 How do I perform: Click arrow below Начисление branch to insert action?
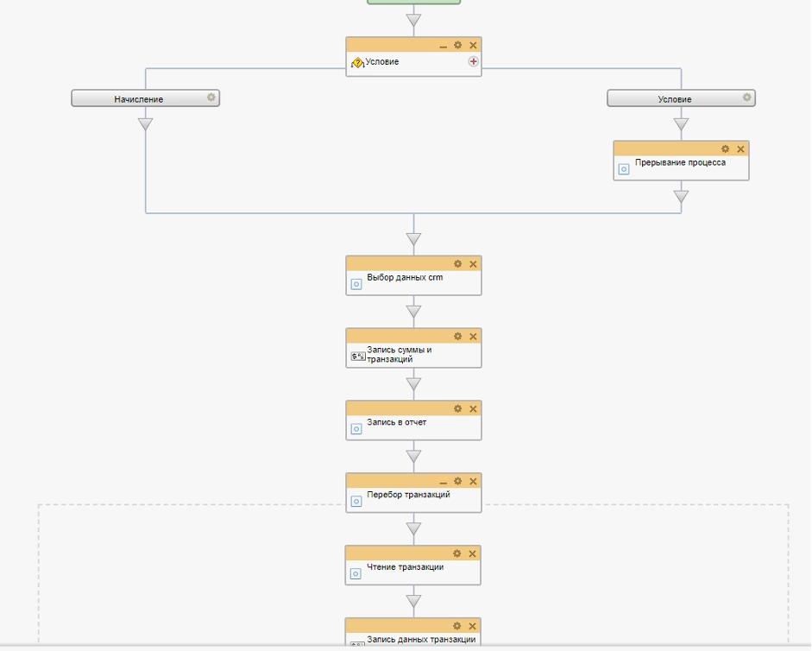pos(146,124)
